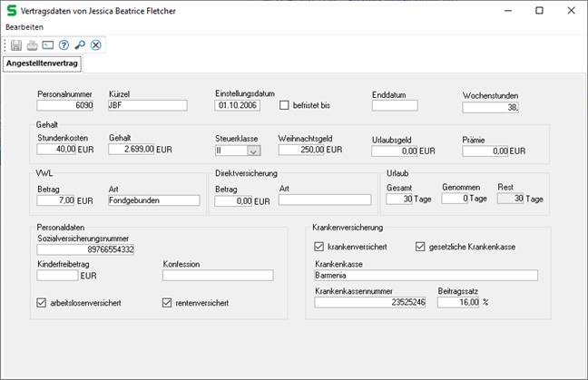The width and height of the screenshot is (588, 380).
Task: Expand the Steuerklasse dropdown
Action: coord(253,151)
